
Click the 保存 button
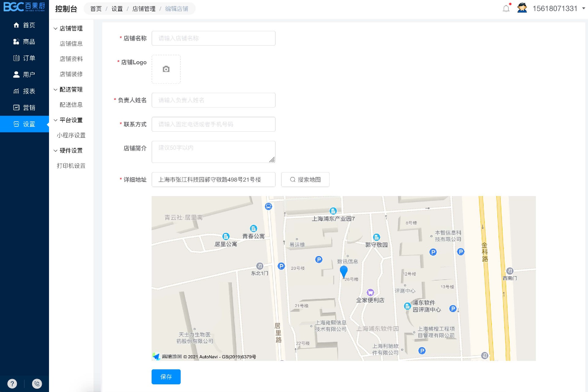(x=166, y=377)
